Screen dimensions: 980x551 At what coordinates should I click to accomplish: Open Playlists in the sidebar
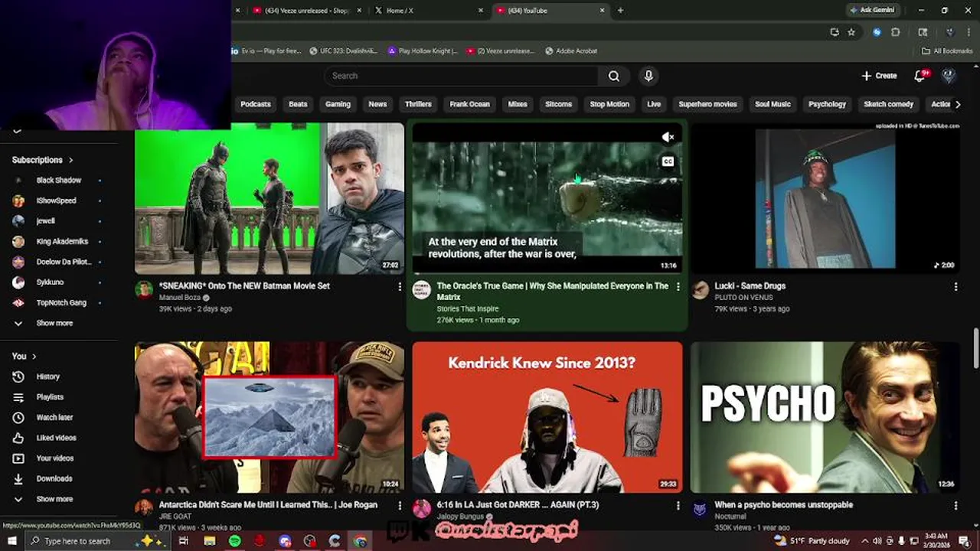click(50, 397)
